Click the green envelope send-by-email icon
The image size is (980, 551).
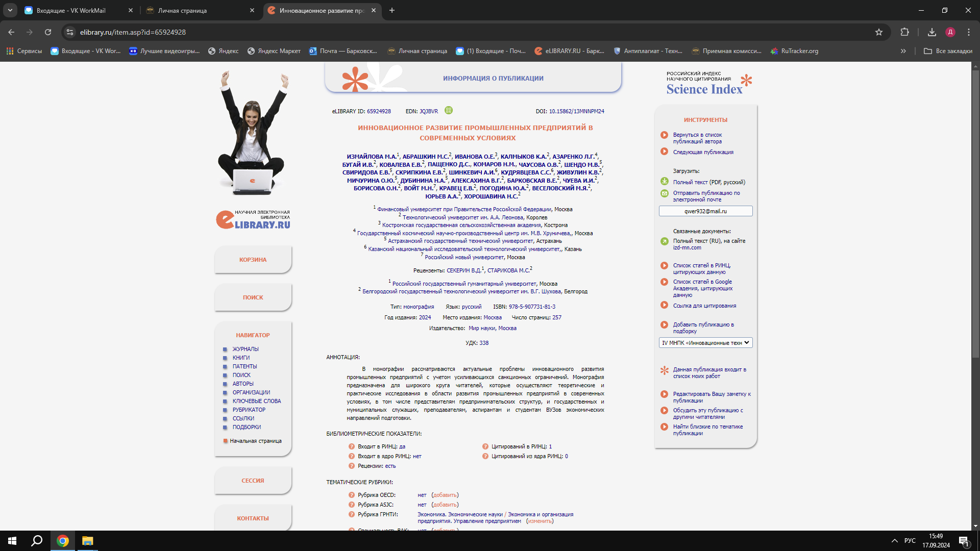pos(664,193)
